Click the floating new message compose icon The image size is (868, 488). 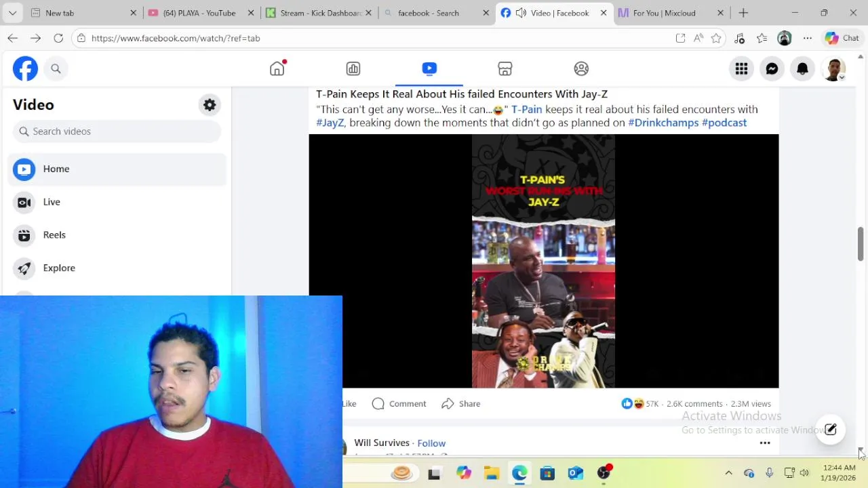[831, 430]
